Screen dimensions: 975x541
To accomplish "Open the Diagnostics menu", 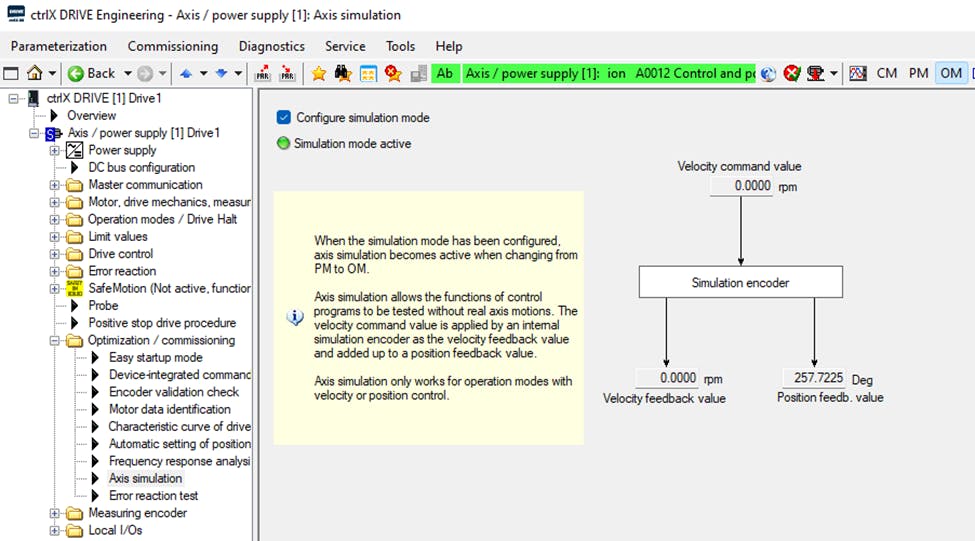I will (271, 46).
